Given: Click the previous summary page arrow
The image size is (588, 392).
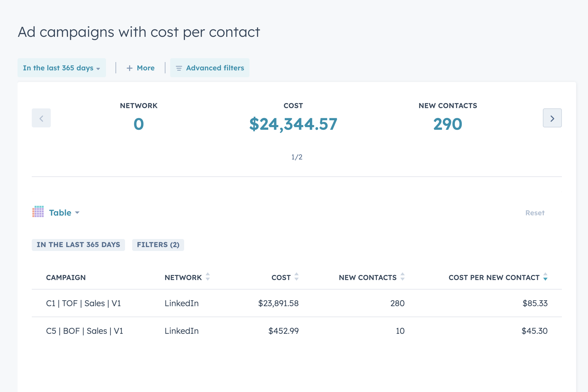Looking at the screenshot, I should coord(41,118).
